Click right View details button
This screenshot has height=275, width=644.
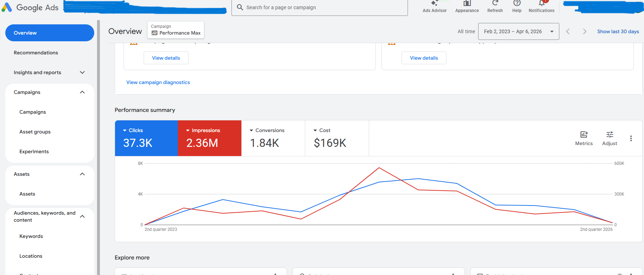coord(424,58)
